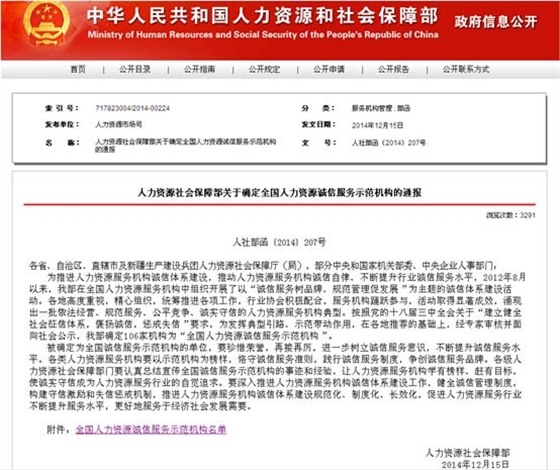
Task: Click the salutation line starting 各省、自治区
Action: coord(263,266)
